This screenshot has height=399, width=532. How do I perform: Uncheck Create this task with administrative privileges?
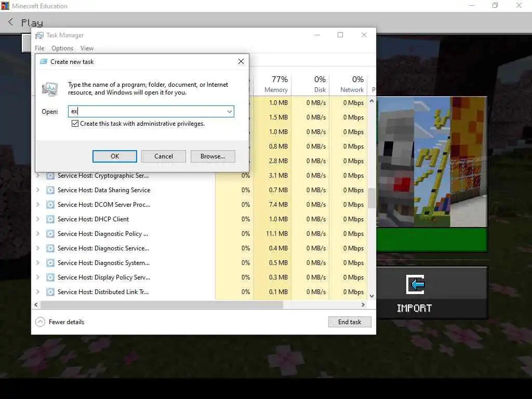click(75, 124)
